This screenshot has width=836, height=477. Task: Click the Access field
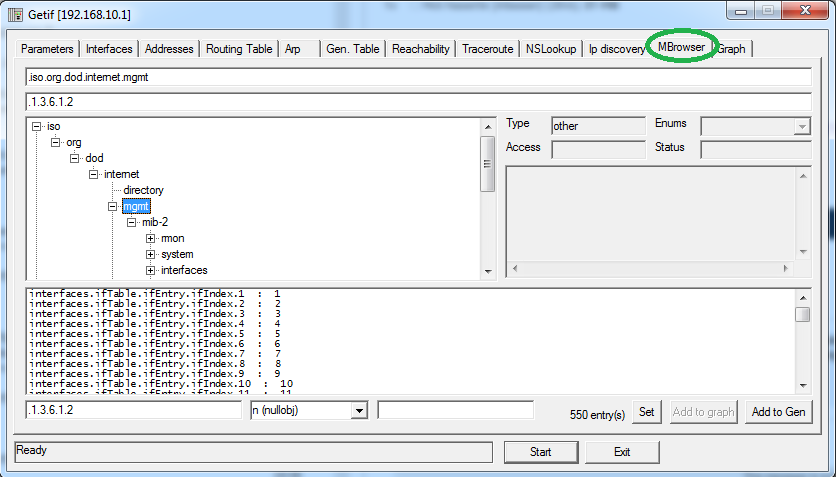pos(599,150)
